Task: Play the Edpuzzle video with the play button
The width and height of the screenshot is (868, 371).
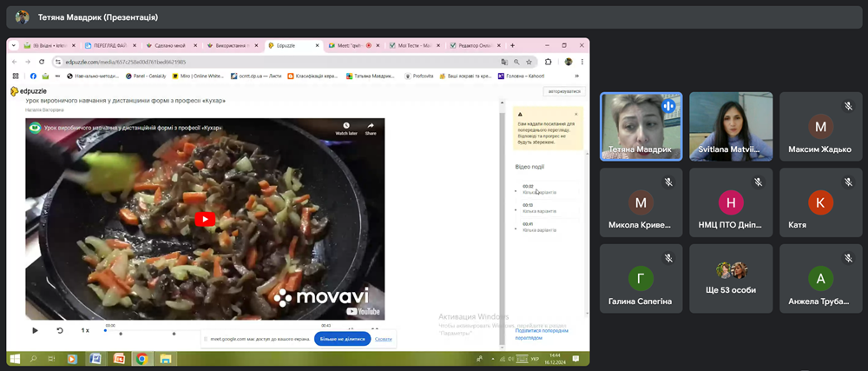Action: pos(35,330)
